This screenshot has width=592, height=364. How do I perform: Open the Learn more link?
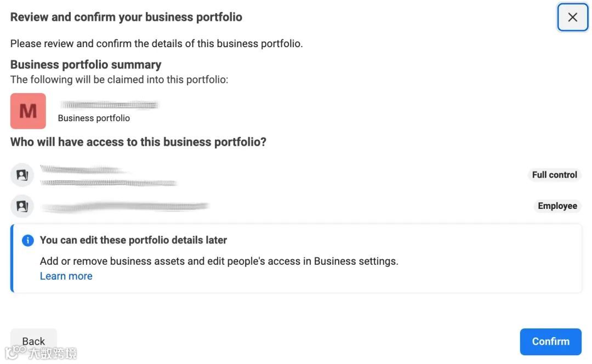(x=66, y=276)
